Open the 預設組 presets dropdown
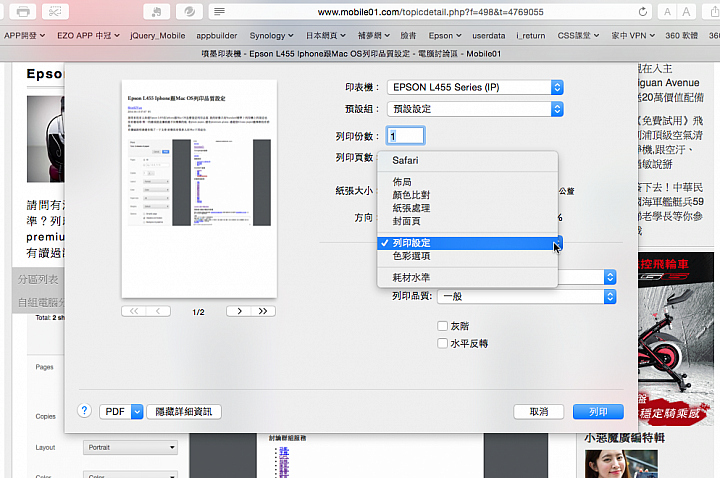 click(475, 109)
